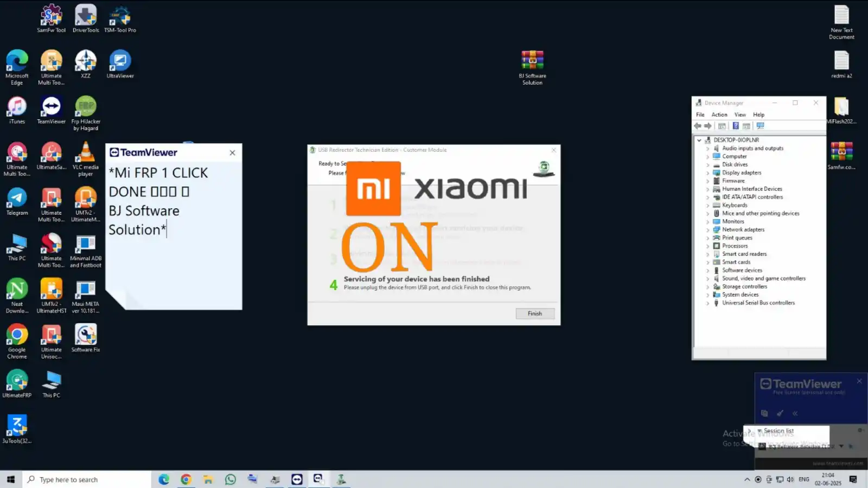868x488 pixels.
Task: Select System devices tree item
Action: coord(740,294)
